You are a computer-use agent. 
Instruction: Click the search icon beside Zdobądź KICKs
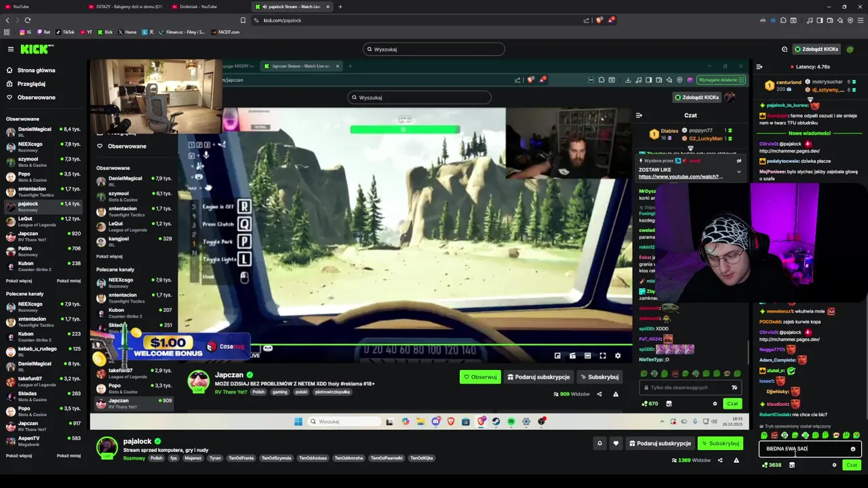click(x=785, y=49)
